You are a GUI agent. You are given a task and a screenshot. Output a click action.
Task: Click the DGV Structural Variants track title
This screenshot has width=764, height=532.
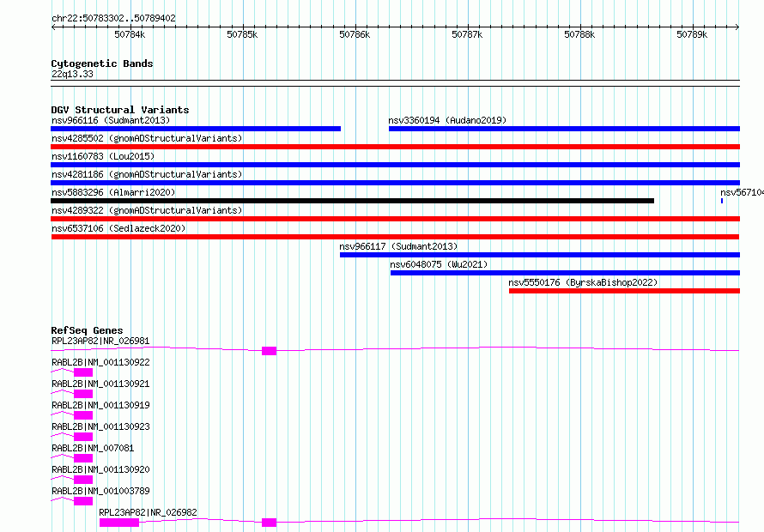pos(120,110)
